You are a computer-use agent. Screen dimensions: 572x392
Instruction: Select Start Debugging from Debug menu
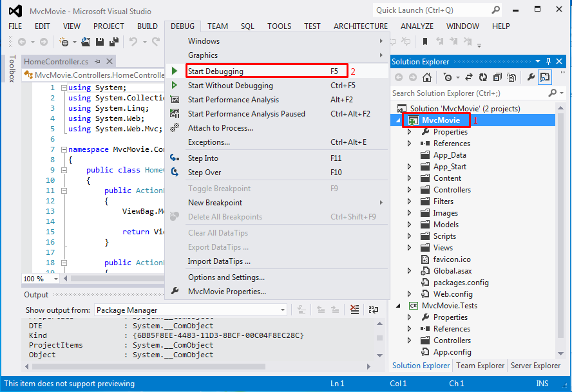[277, 71]
